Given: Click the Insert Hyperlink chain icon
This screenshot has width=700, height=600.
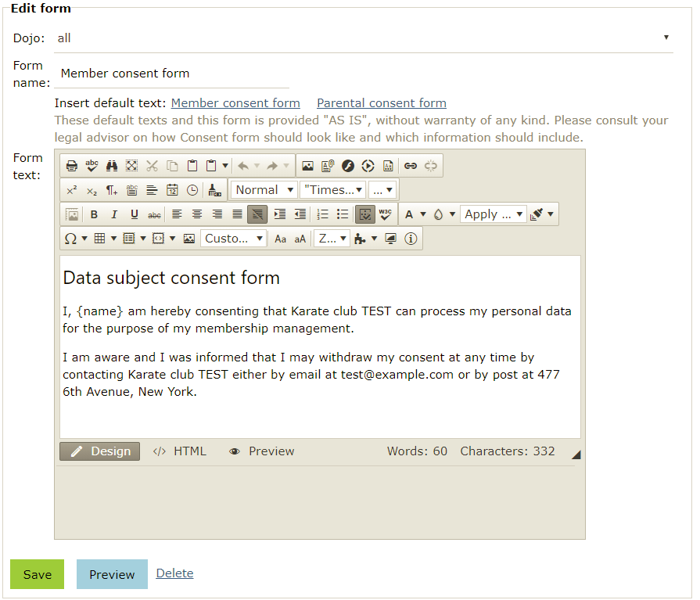Looking at the screenshot, I should click(x=411, y=166).
